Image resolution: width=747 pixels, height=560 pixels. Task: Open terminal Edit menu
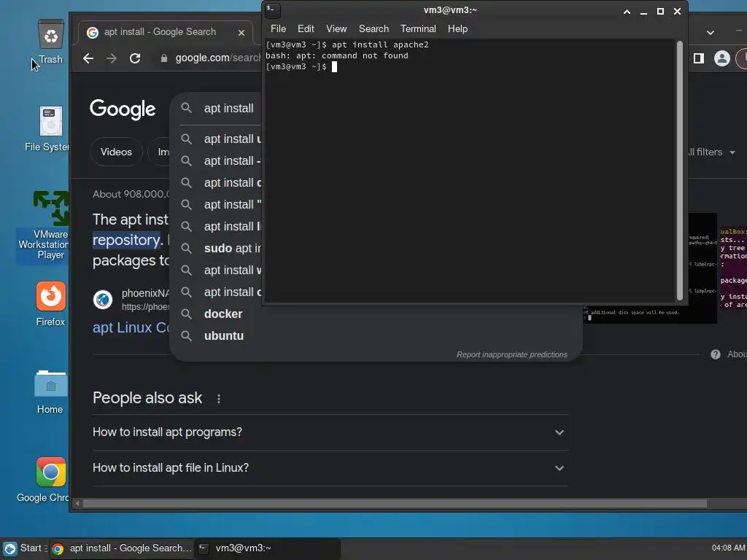[306, 28]
